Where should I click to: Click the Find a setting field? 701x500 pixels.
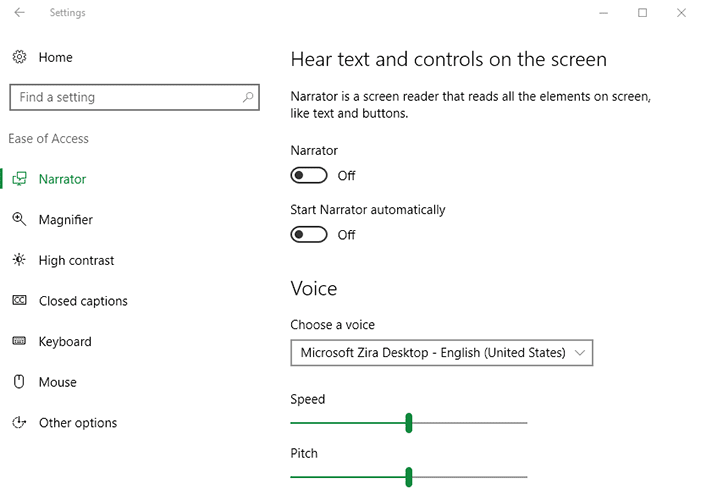click(x=135, y=97)
